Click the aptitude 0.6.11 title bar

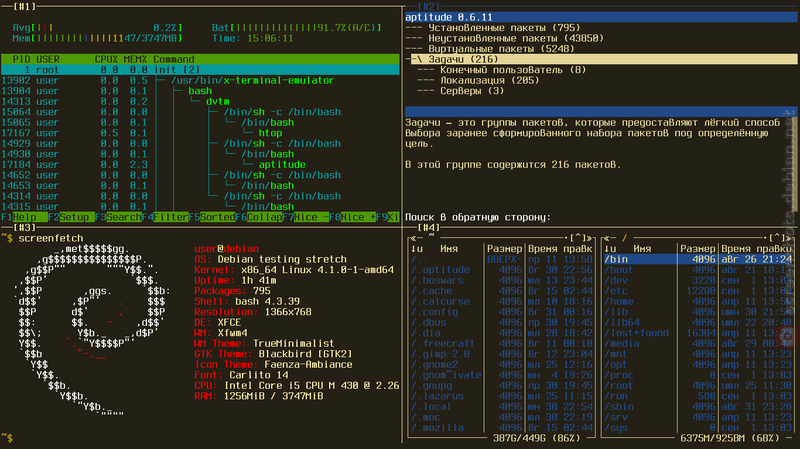(x=601, y=17)
